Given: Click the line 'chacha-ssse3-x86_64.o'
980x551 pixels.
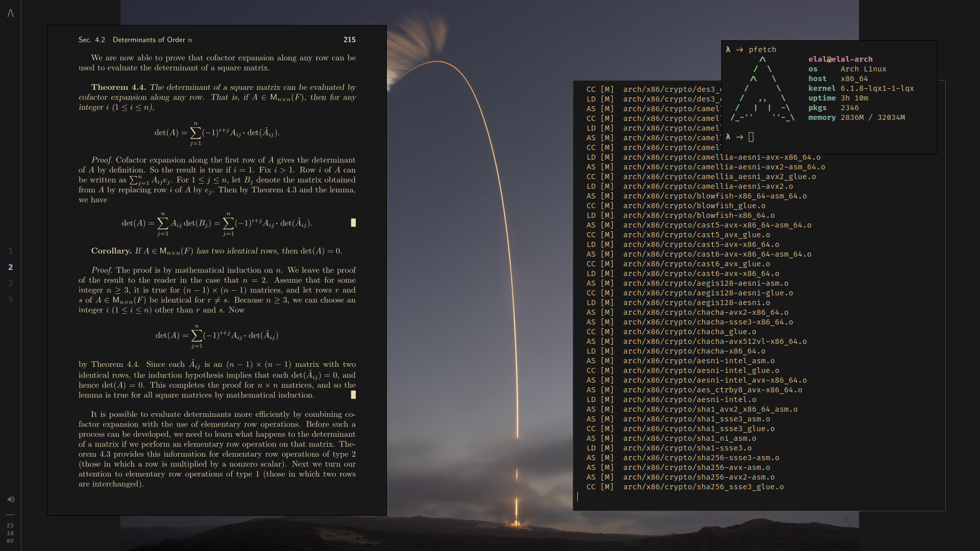Looking at the screenshot, I should click(x=690, y=322).
